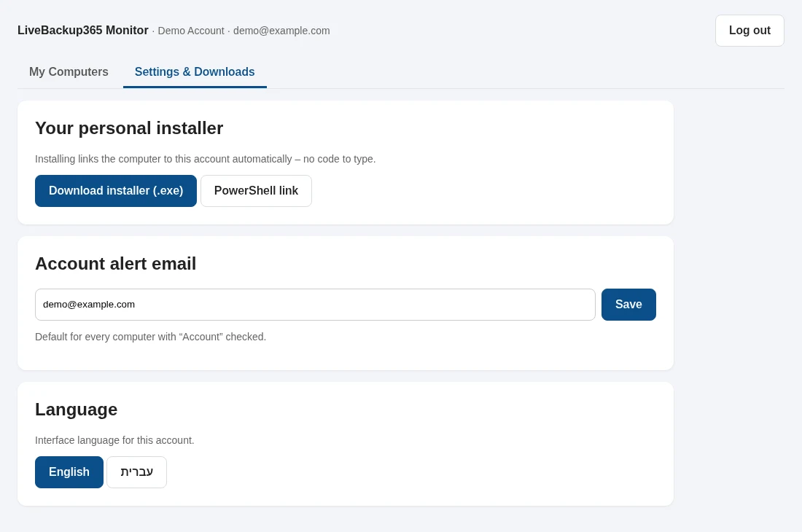
Task: Switch to the My Computers tab
Action: (x=69, y=72)
